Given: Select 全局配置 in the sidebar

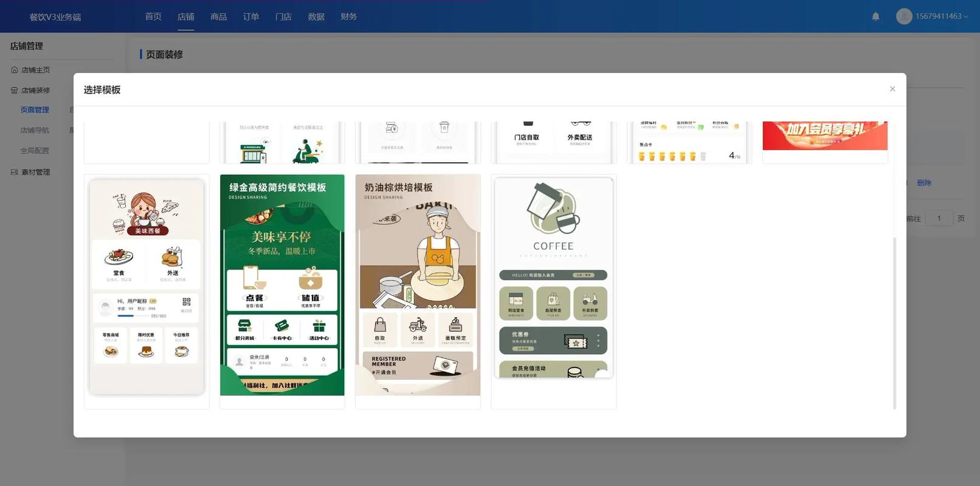Looking at the screenshot, I should [35, 151].
